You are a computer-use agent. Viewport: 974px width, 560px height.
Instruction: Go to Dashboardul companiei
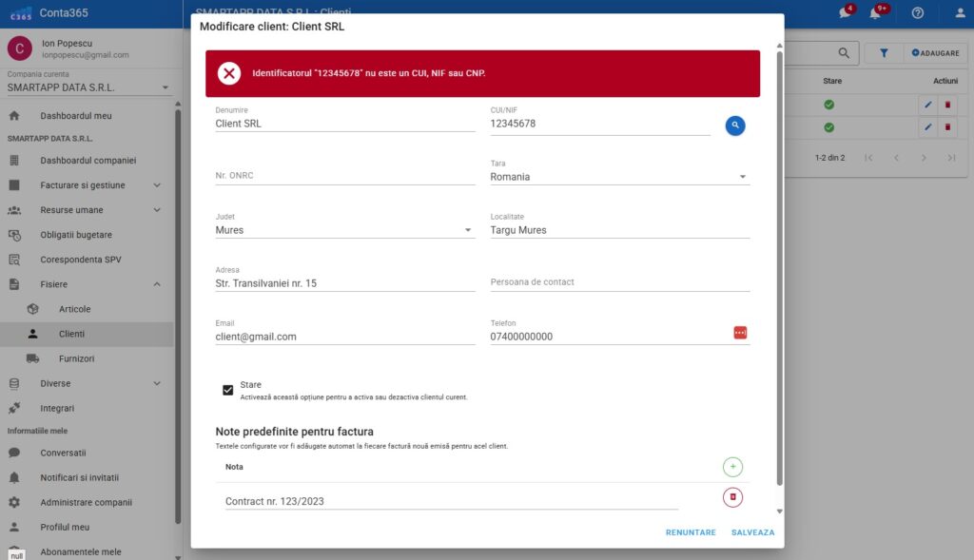coord(88,161)
